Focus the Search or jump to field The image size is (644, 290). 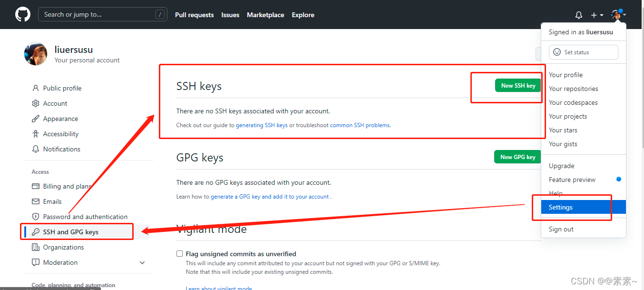tap(102, 14)
